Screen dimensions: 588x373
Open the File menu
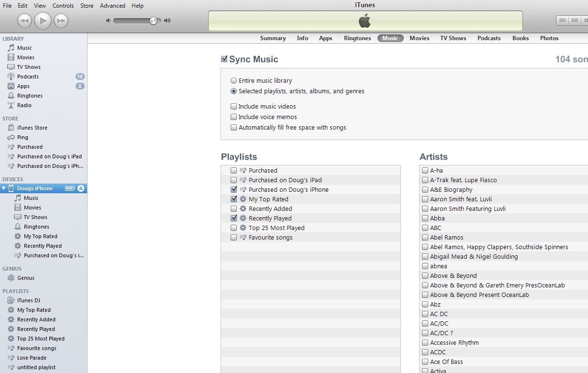click(x=7, y=6)
